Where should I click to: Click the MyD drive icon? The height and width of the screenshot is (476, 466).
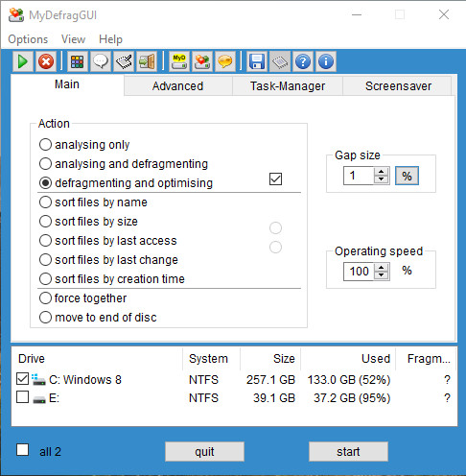(179, 61)
